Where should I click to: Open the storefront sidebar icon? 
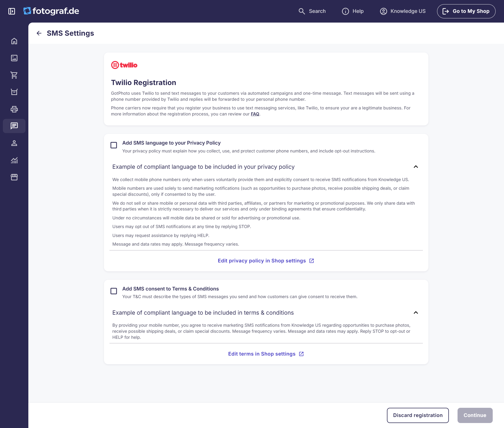(x=14, y=177)
